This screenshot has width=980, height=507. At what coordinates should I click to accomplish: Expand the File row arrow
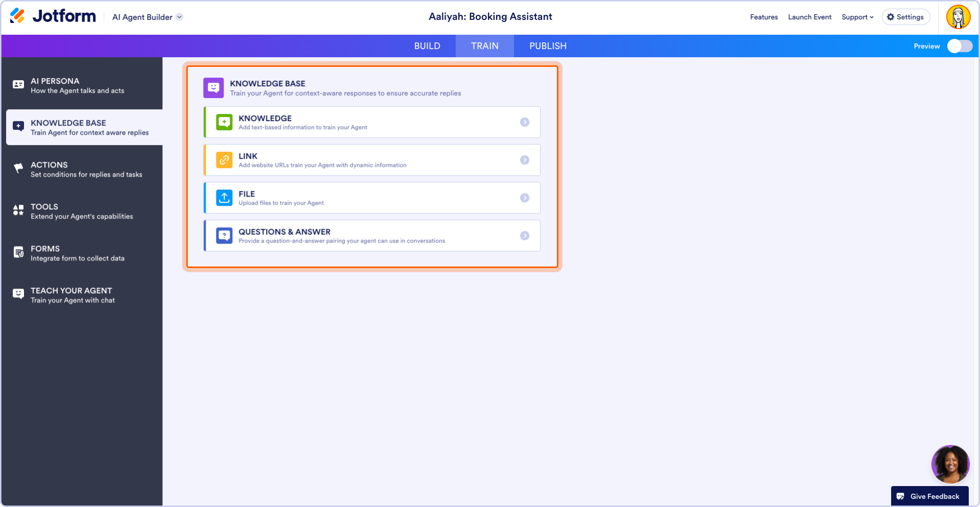point(525,198)
